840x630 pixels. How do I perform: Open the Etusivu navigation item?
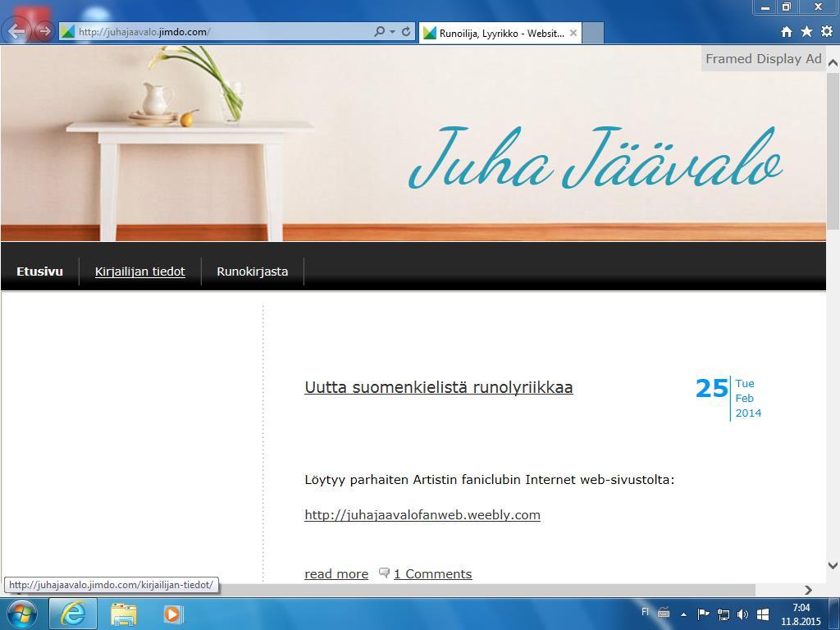tap(39, 272)
